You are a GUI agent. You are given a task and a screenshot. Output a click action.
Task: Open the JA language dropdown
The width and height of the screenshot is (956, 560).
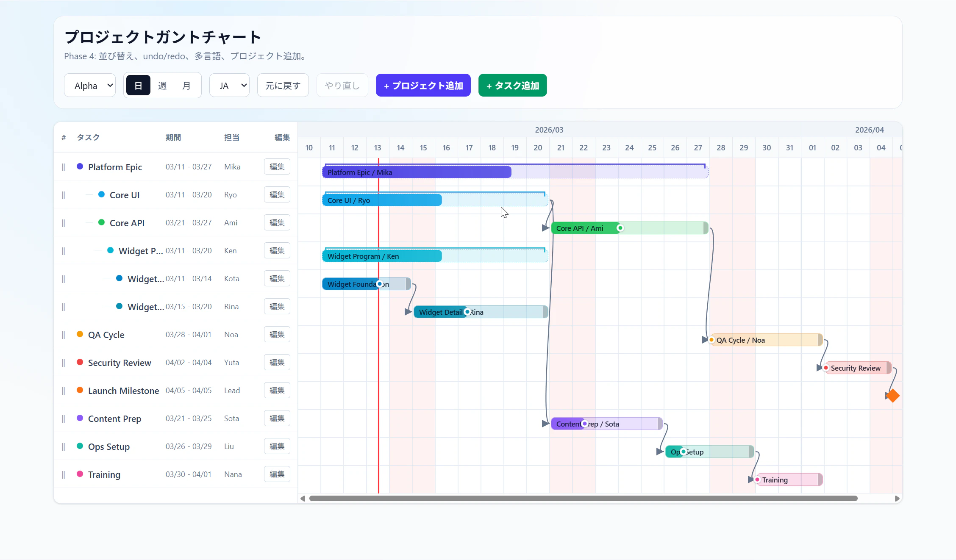pos(229,86)
